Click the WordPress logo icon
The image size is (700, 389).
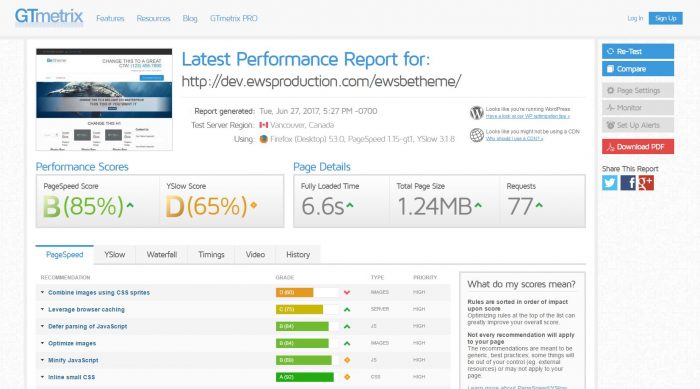477,113
